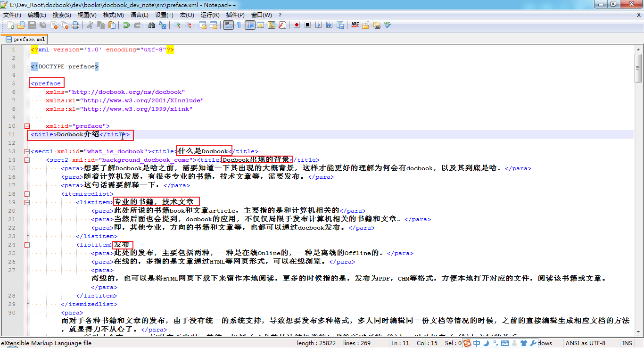Collapse the itemizedlist fold at line 18
Image resolution: width=644 pixels, height=348 pixels.
(27, 193)
